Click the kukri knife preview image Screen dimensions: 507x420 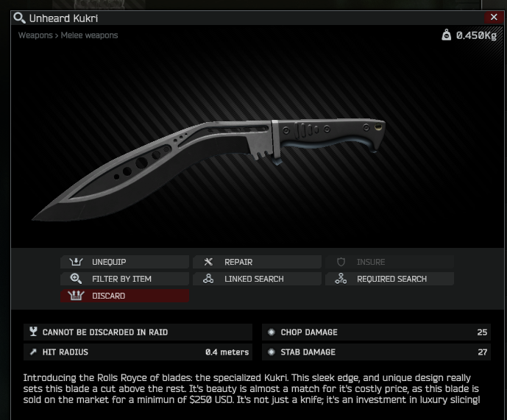(x=208, y=170)
